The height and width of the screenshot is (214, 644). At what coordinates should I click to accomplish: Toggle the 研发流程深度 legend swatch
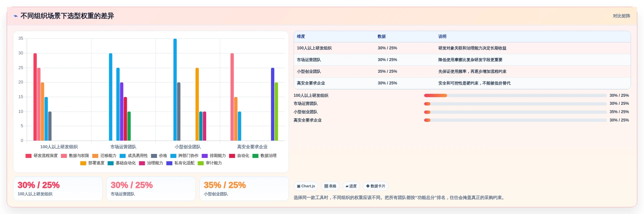pos(28,156)
